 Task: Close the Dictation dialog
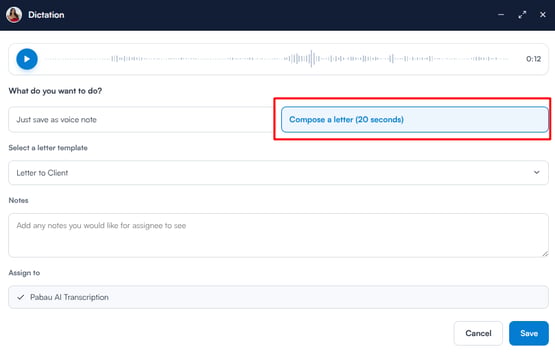[x=543, y=15]
